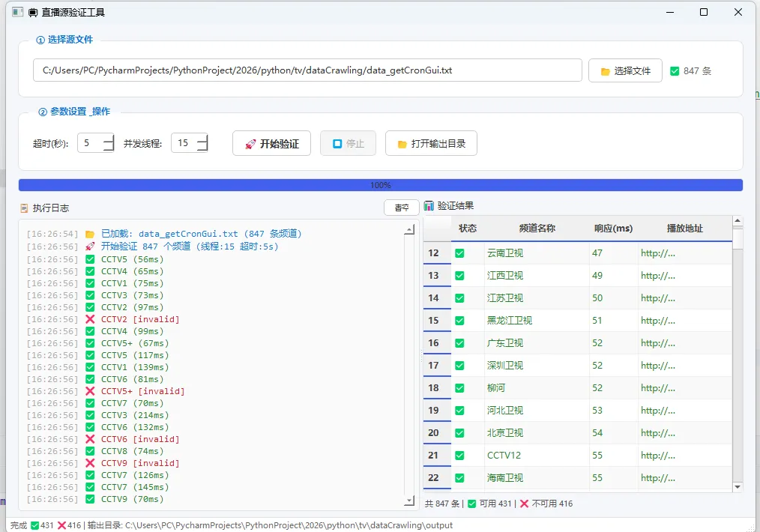Click the red X icon beside CCTV9 [invalid]
This screenshot has width=760, height=532.
tap(90, 463)
